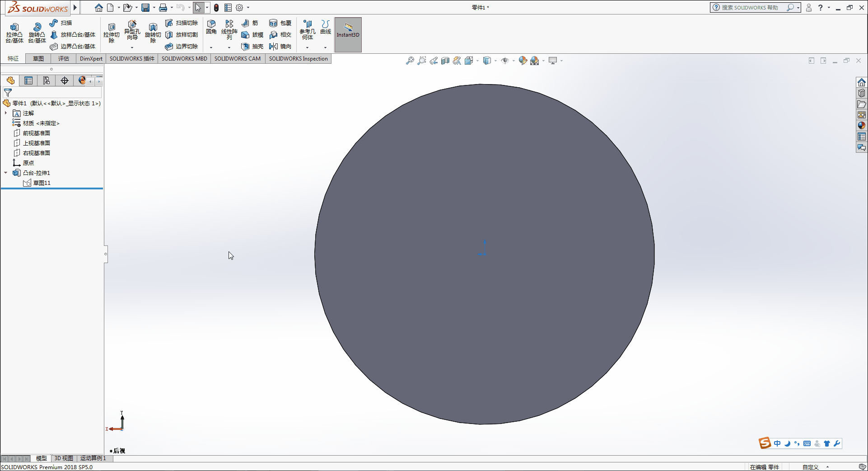This screenshot has height=471, width=868.
Task: Expand the SOLIDWORKS menu arrow
Action: pos(75,7)
